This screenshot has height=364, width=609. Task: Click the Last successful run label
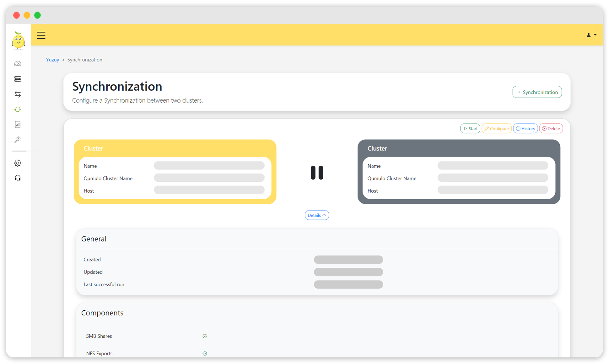[x=104, y=285]
